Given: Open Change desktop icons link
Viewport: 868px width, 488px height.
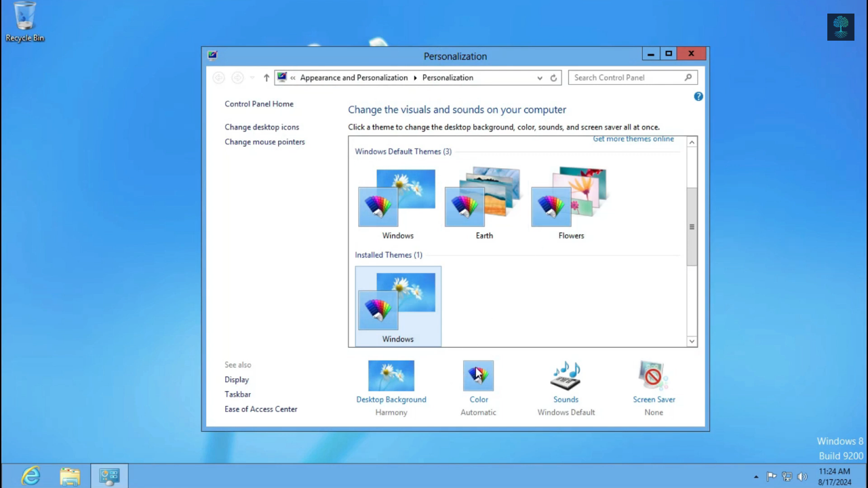Looking at the screenshot, I should (x=262, y=127).
